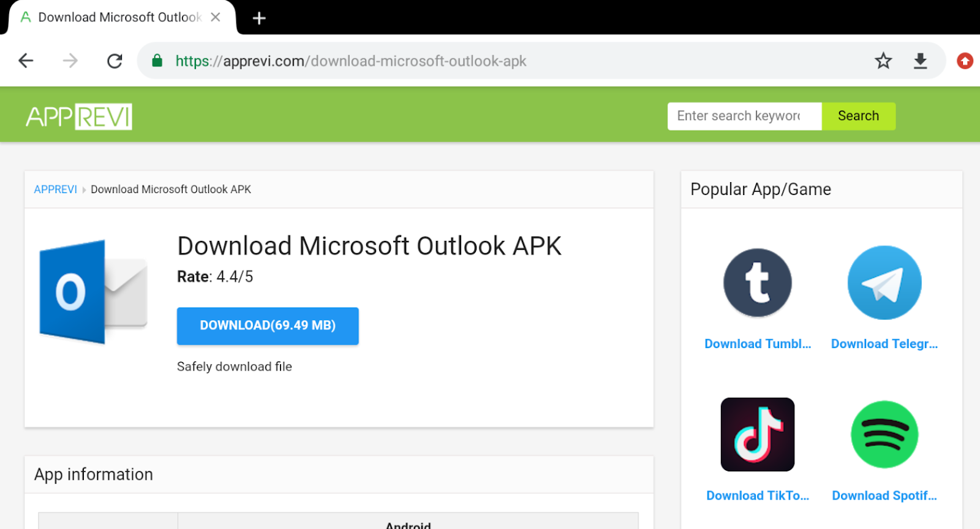Open the Download TikTo... link

758,496
